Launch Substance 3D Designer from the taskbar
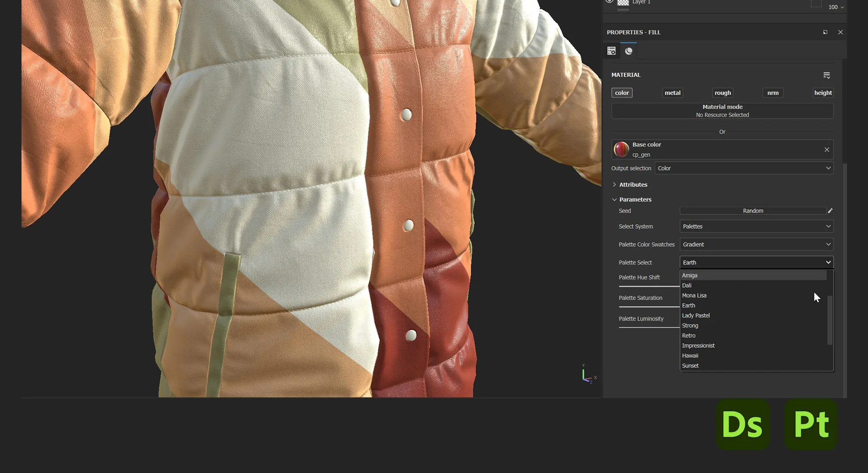868x473 pixels. 743,424
